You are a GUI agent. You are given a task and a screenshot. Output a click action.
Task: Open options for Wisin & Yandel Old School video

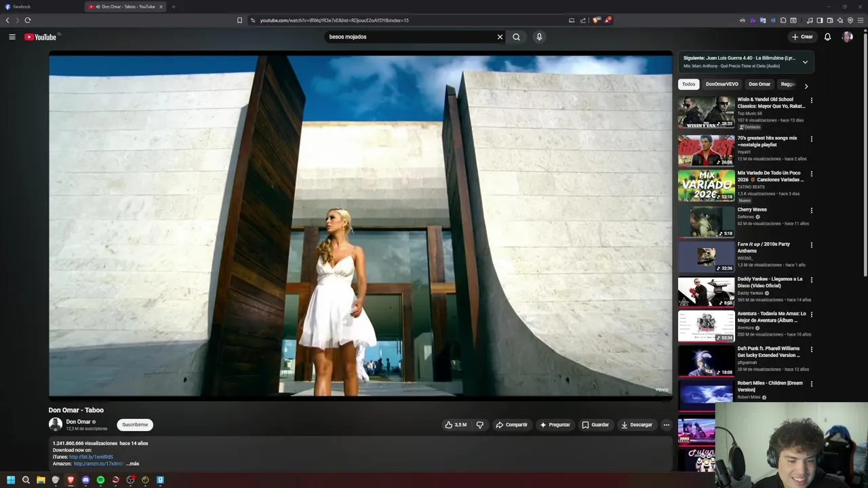point(811,100)
